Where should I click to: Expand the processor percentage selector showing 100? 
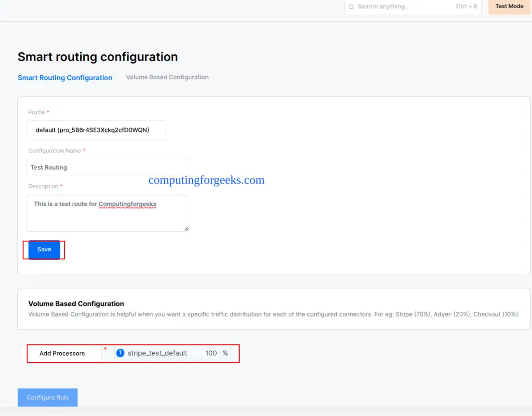point(211,353)
